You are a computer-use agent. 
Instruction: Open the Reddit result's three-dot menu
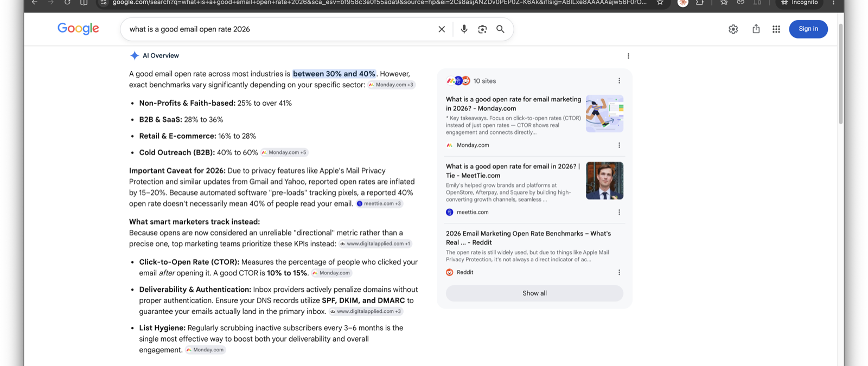tap(619, 273)
